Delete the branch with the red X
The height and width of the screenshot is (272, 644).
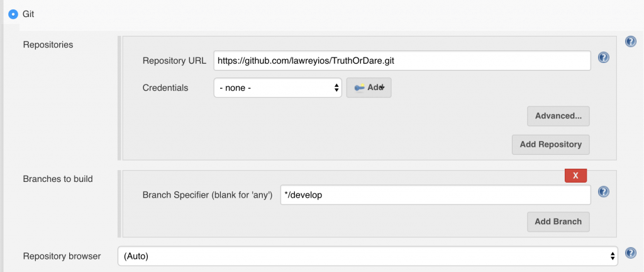pyautogui.click(x=575, y=176)
